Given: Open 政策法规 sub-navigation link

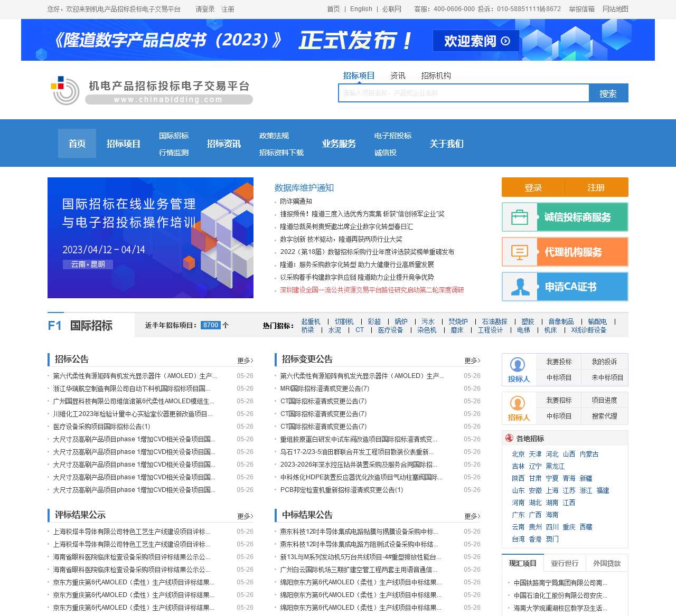Looking at the screenshot, I should 274,136.
